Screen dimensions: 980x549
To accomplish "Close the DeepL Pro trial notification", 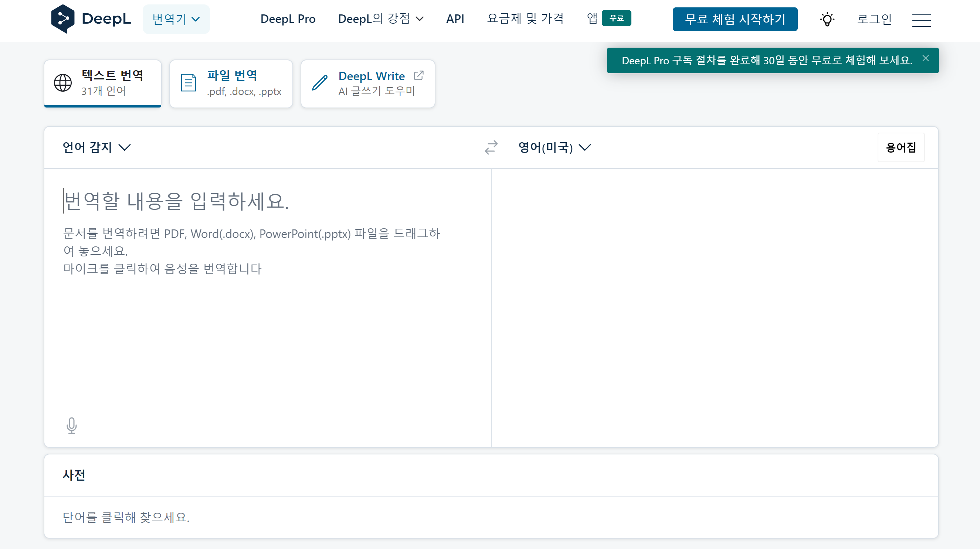I will coord(926,58).
